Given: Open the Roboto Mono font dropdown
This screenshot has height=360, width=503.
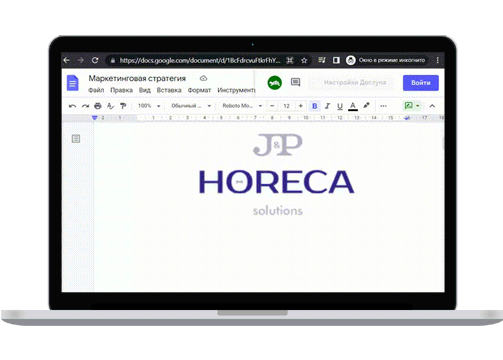Looking at the screenshot, I should [x=242, y=106].
